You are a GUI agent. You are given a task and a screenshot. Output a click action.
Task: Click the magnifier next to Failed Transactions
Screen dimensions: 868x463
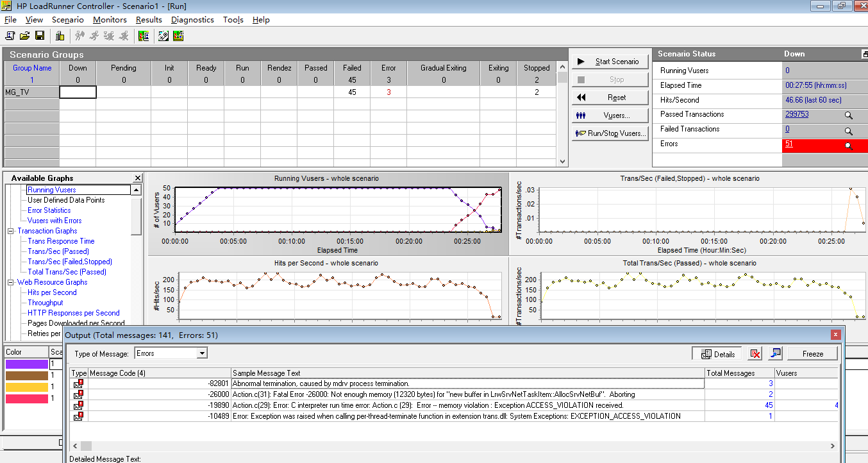coord(848,131)
